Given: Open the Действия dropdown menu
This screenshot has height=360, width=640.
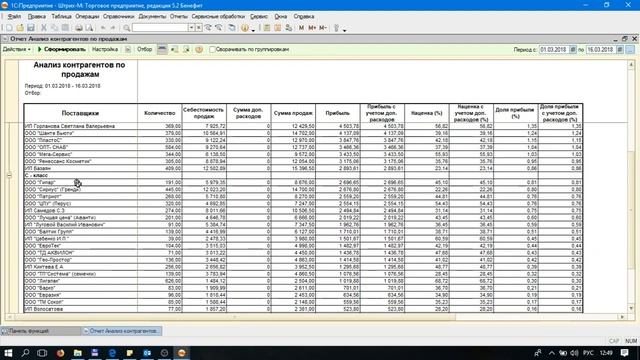Looking at the screenshot, I should (17, 49).
